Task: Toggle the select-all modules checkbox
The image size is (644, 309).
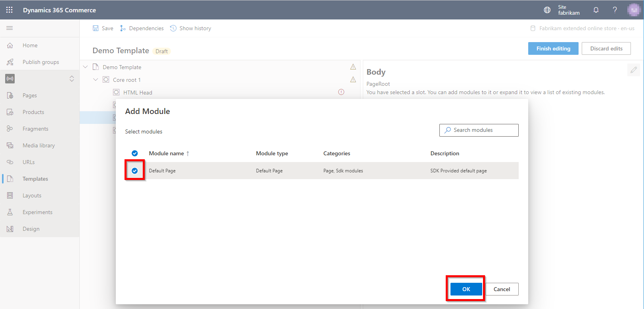Action: click(135, 153)
